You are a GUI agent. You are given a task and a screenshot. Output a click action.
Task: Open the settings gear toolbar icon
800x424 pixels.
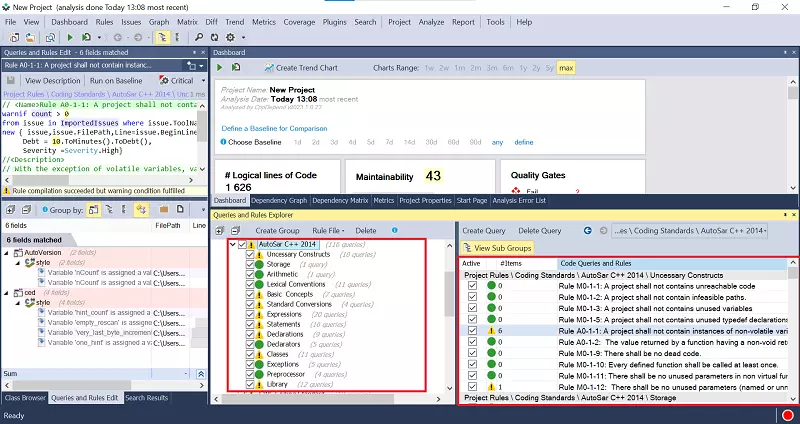pyautogui.click(x=231, y=37)
